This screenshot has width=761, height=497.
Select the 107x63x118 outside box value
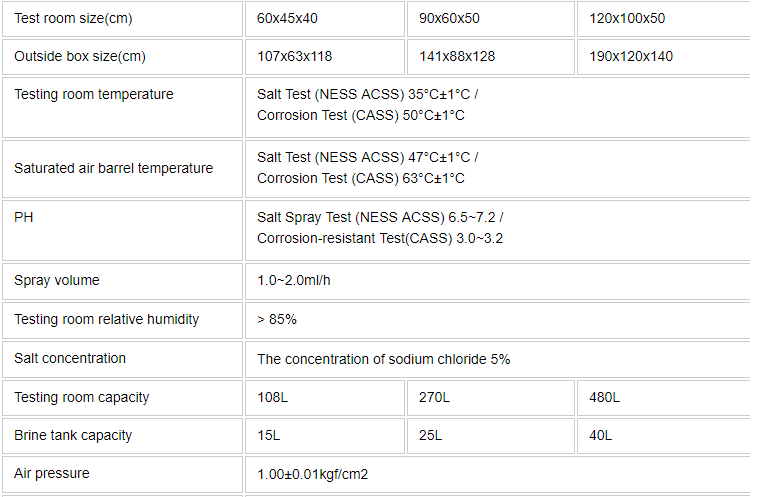pos(295,56)
